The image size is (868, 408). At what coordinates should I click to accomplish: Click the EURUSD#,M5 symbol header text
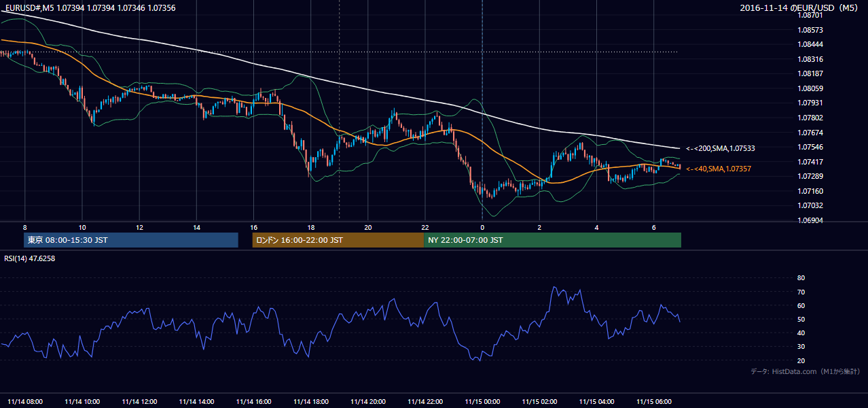click(90, 7)
